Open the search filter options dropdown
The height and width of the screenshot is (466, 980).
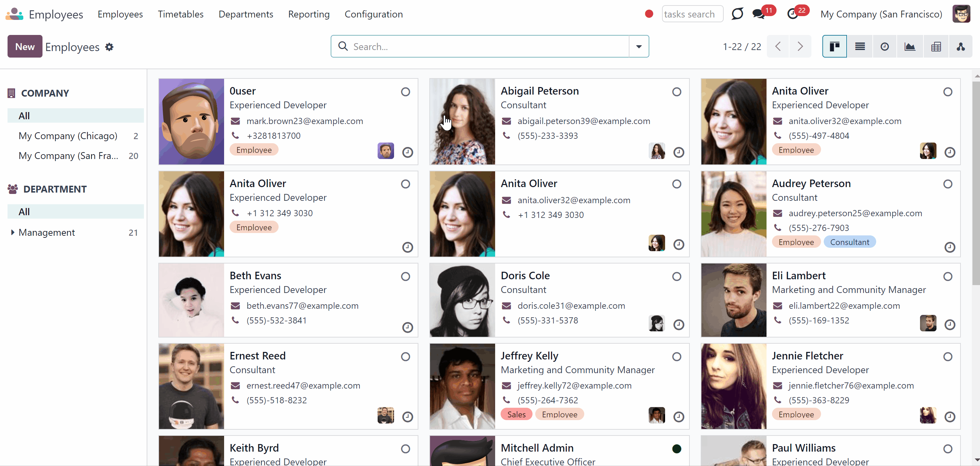tap(639, 46)
